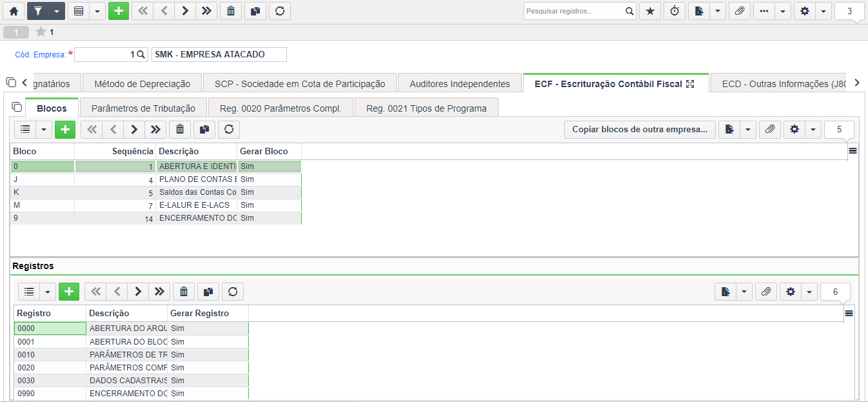Image resolution: width=868 pixels, height=402 pixels.
Task: Expand filter options dropdown arrow
Action: click(57, 11)
